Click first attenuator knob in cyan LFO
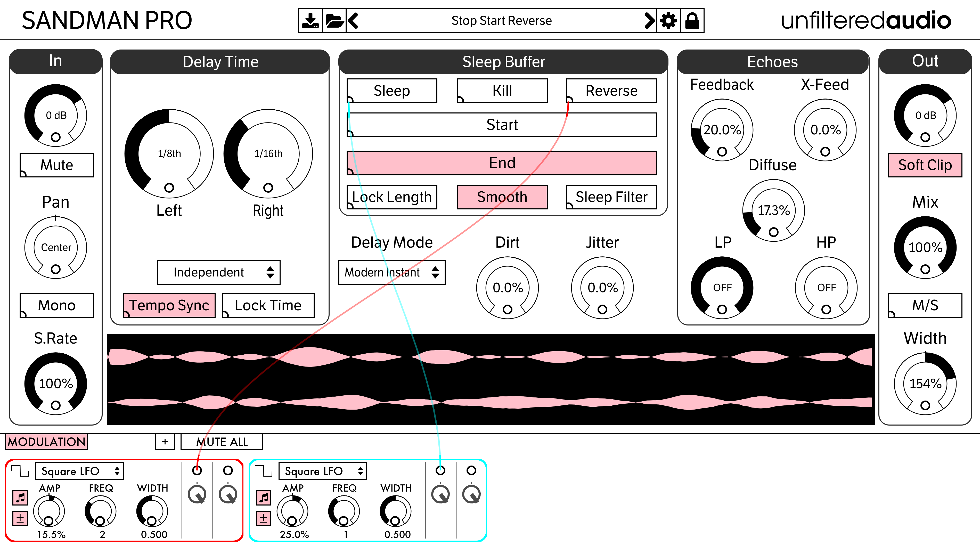The width and height of the screenshot is (980, 554). [x=440, y=494]
